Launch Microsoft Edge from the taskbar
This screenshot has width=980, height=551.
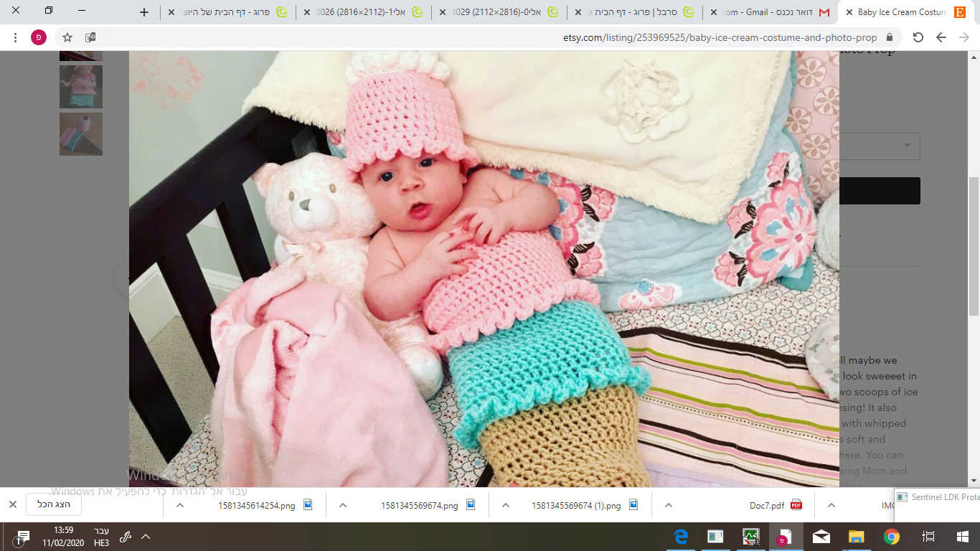680,537
